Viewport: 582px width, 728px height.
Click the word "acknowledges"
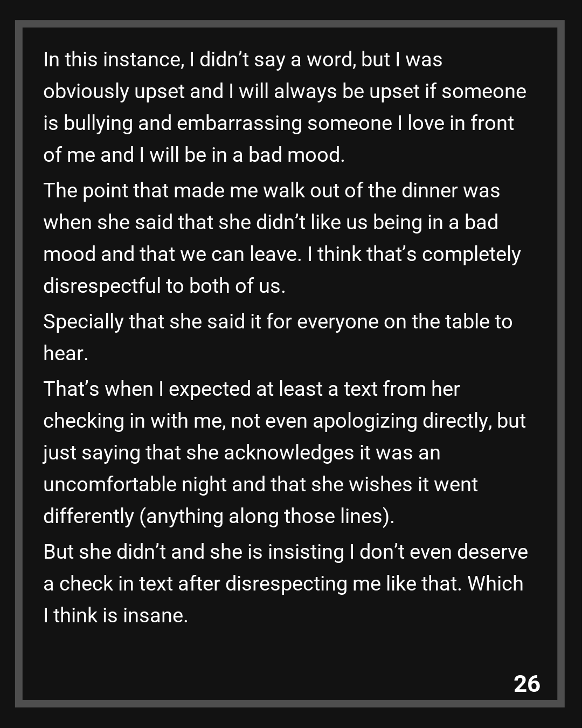coord(288,453)
